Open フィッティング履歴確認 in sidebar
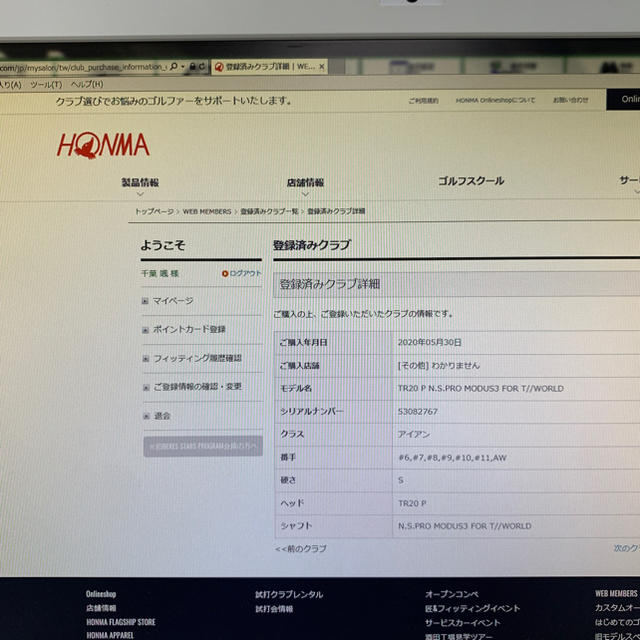The width and height of the screenshot is (640, 640). click(x=198, y=358)
